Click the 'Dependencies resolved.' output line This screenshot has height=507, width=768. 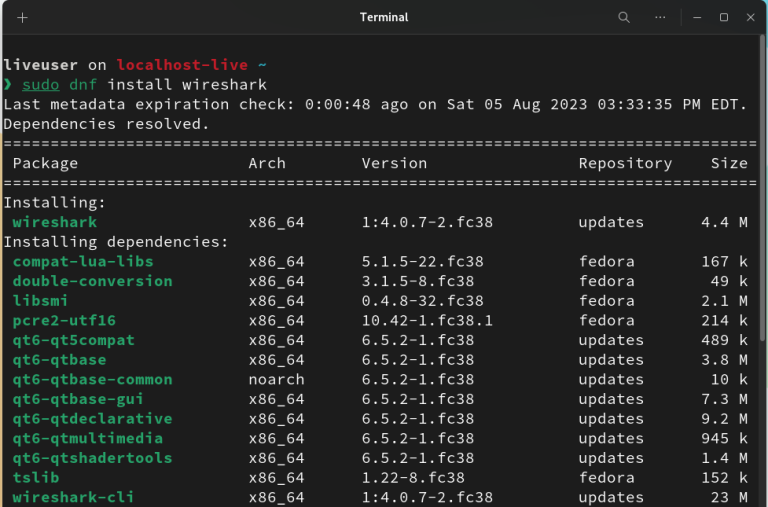(x=107, y=124)
